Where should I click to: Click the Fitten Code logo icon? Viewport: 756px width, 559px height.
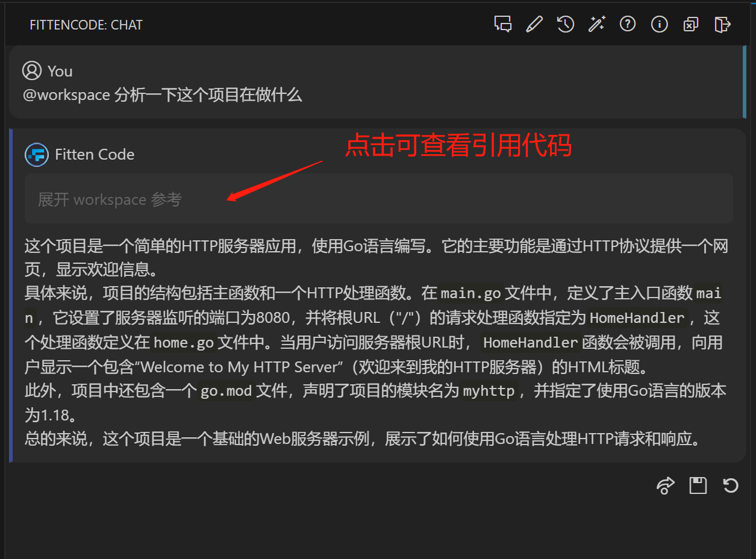pos(37,155)
